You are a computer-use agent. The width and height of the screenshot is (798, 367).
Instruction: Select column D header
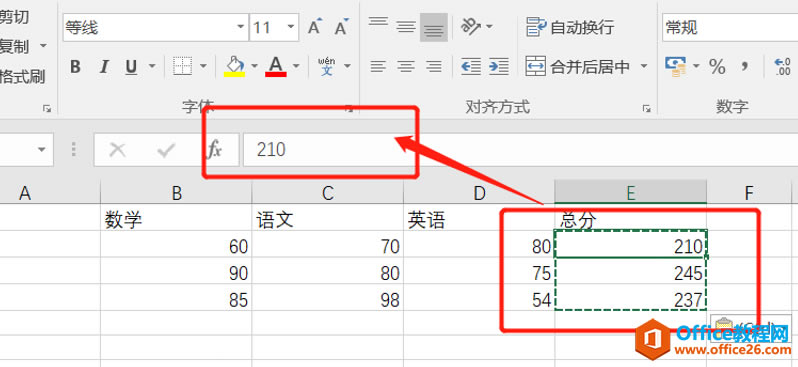tap(479, 192)
